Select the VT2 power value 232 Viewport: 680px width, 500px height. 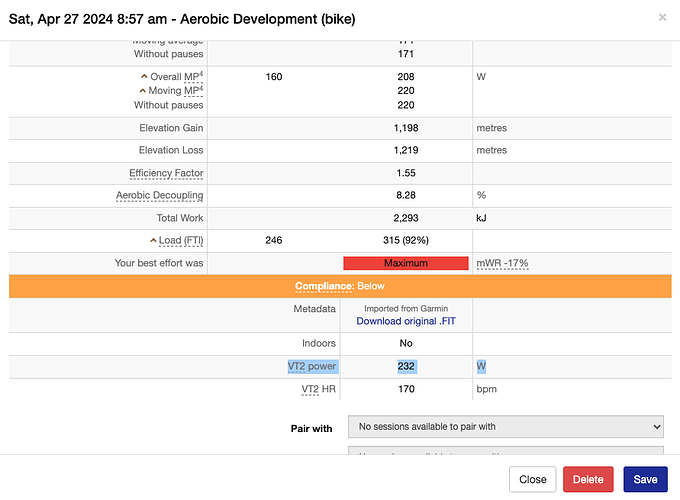coord(406,366)
